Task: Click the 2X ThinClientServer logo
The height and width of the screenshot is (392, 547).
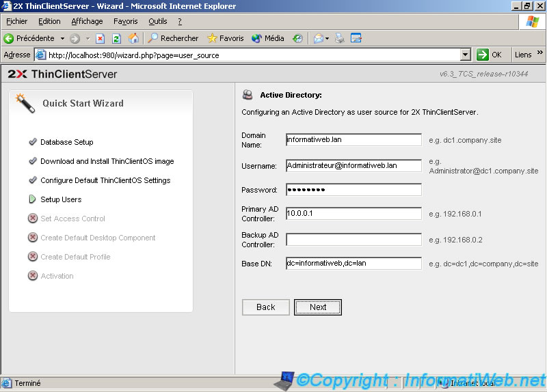Action: click(62, 74)
